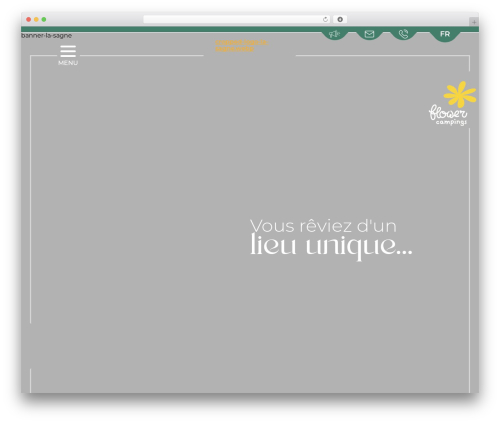500x423 pixels.
Task: Click the browser reload icon
Action: [325, 20]
